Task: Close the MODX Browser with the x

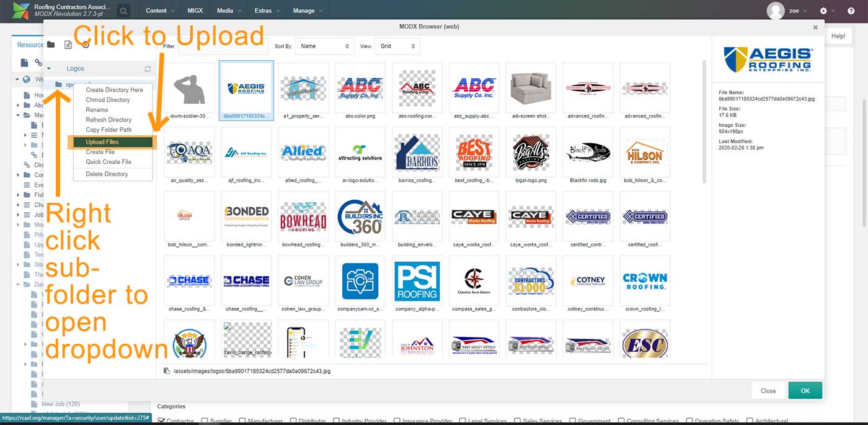Action: tap(815, 27)
